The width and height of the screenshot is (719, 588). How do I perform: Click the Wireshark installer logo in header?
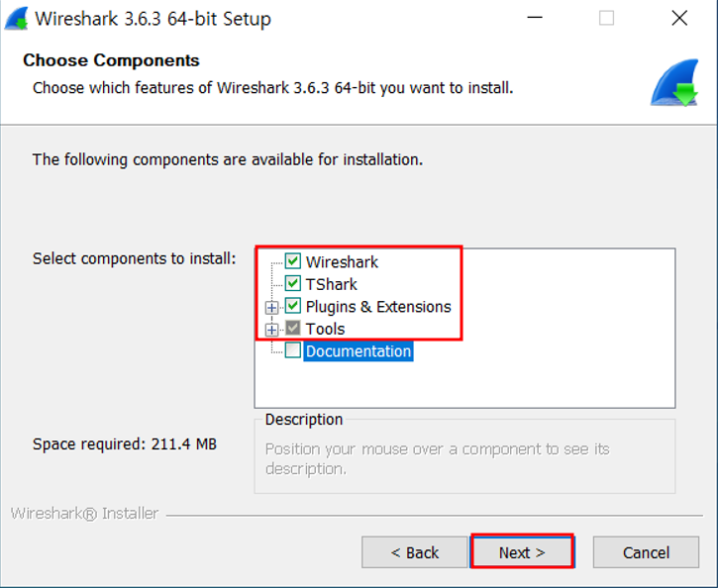click(x=674, y=82)
